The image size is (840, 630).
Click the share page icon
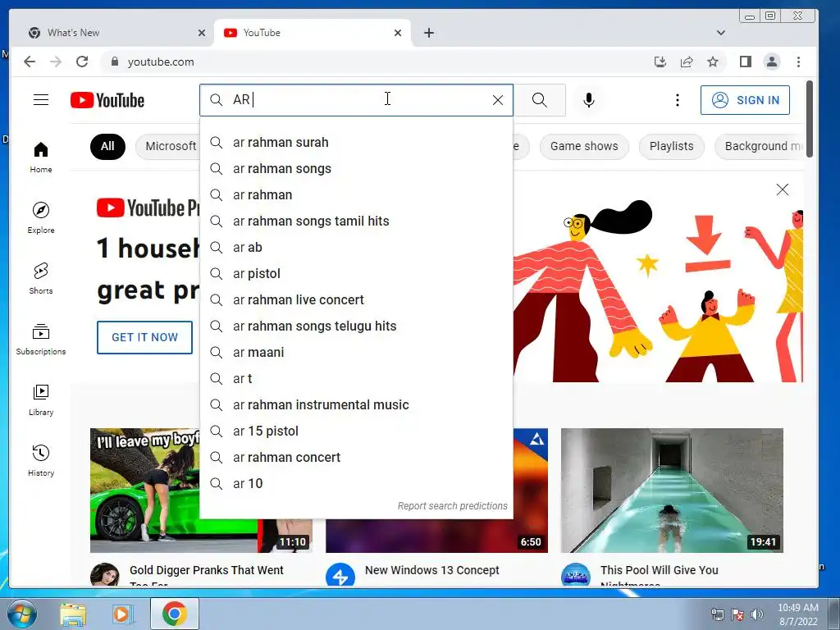[x=687, y=62]
